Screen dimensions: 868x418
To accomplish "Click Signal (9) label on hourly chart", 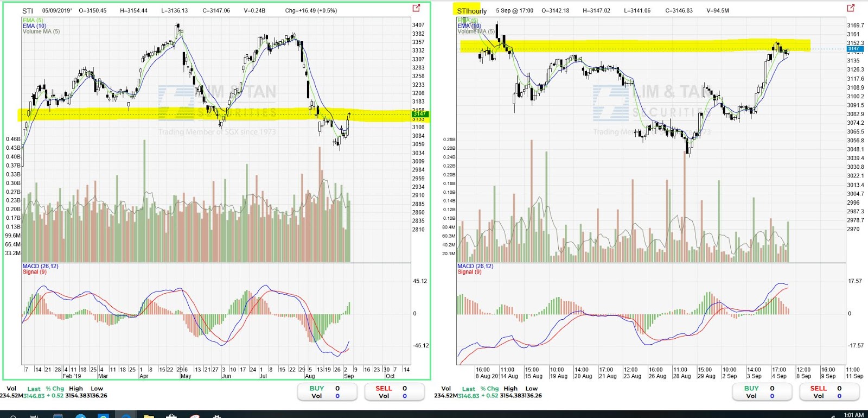I will point(470,272).
